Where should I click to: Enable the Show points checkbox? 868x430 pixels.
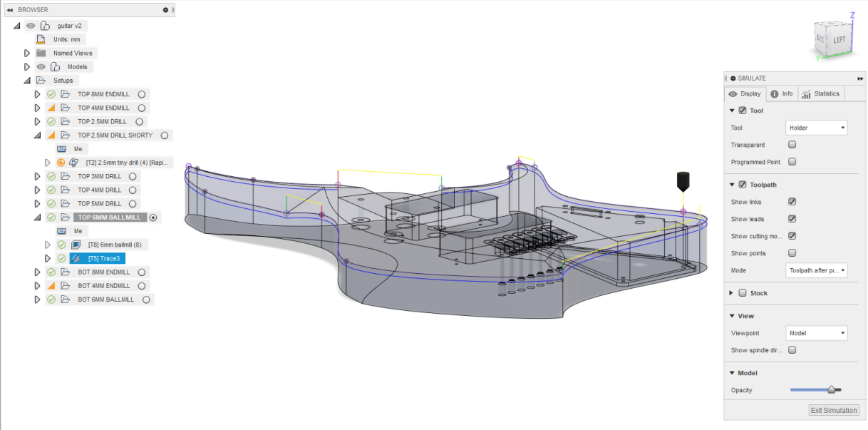coord(792,253)
